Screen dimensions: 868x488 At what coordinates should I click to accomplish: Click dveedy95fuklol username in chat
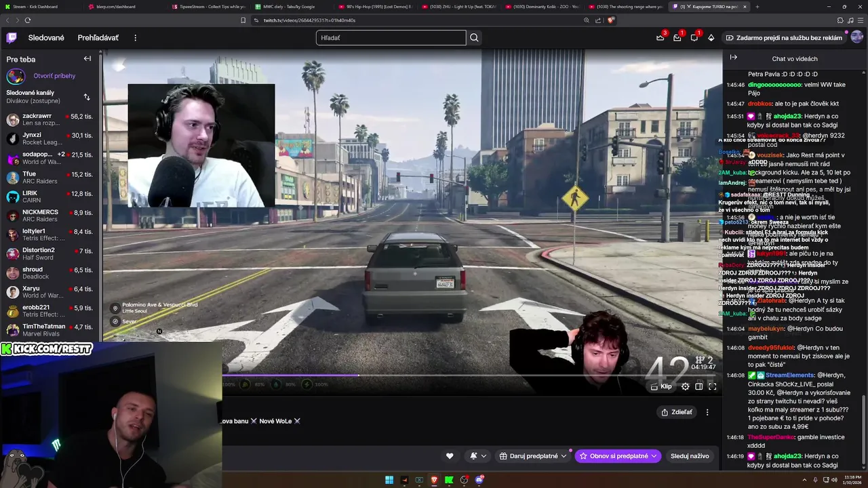tap(771, 348)
